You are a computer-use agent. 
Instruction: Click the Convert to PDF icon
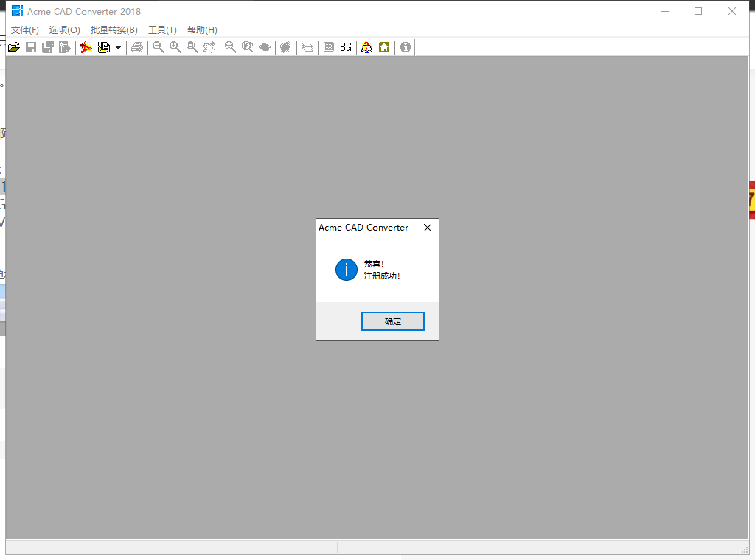click(x=86, y=47)
